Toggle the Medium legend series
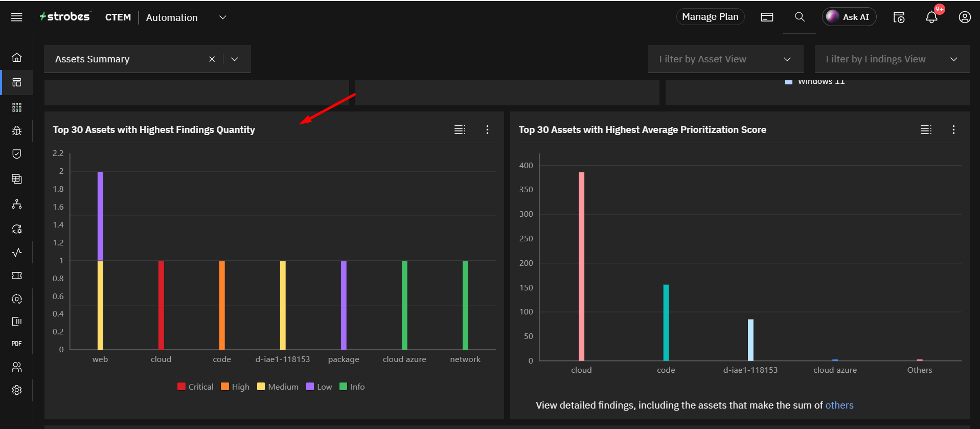 278,387
